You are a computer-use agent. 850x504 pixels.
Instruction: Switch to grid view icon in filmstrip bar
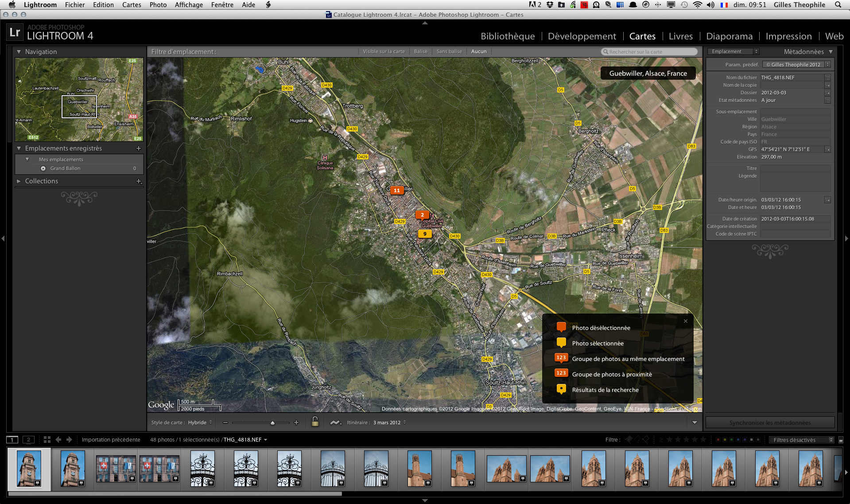[x=47, y=440]
